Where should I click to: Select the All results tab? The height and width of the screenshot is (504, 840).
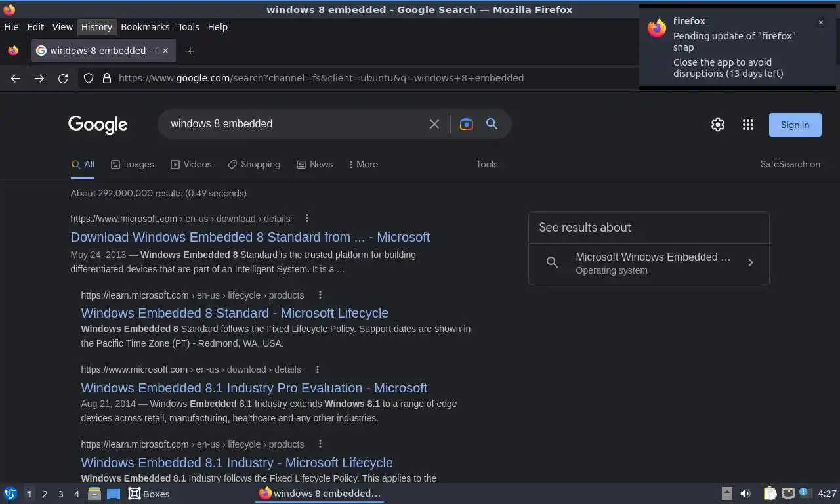tap(83, 165)
